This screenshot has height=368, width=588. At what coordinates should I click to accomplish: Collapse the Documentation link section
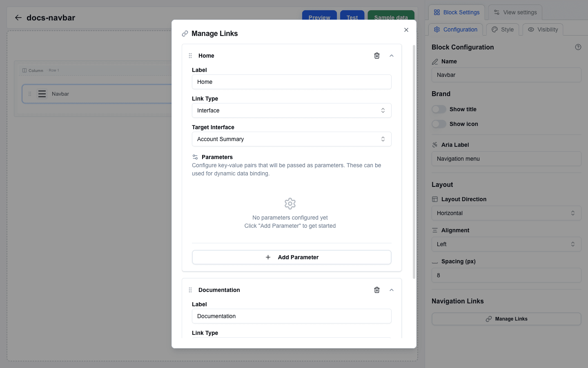click(x=392, y=290)
